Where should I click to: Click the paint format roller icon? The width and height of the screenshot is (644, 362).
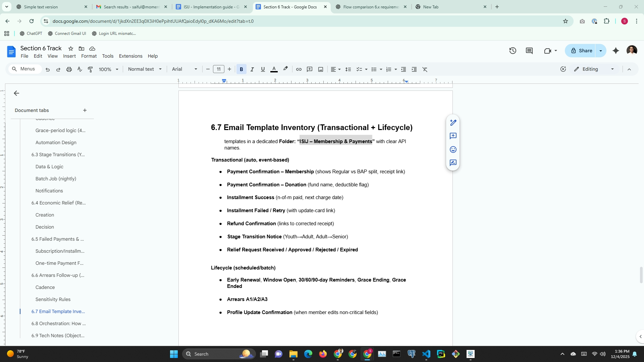coord(90,69)
